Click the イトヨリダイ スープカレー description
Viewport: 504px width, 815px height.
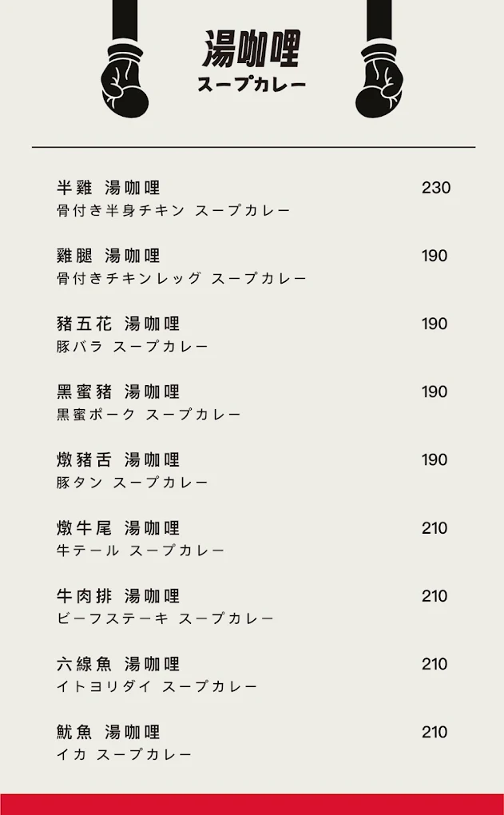click(157, 686)
